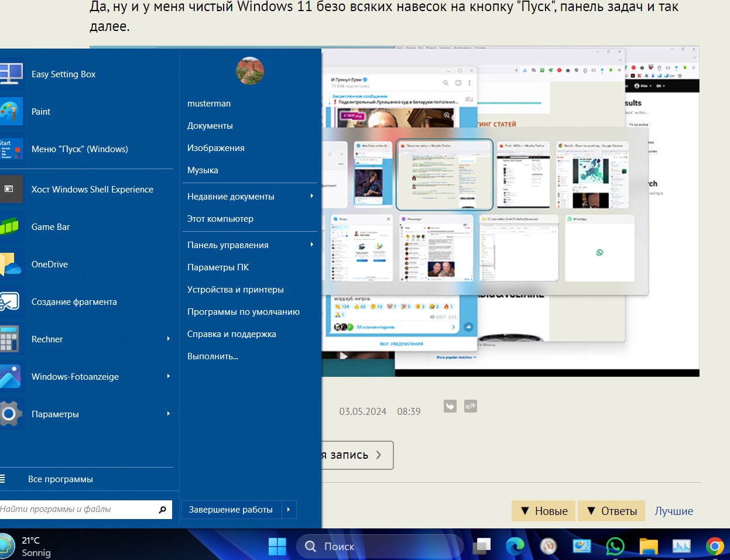
Task: Open Paint from the start menu
Action: click(x=41, y=112)
